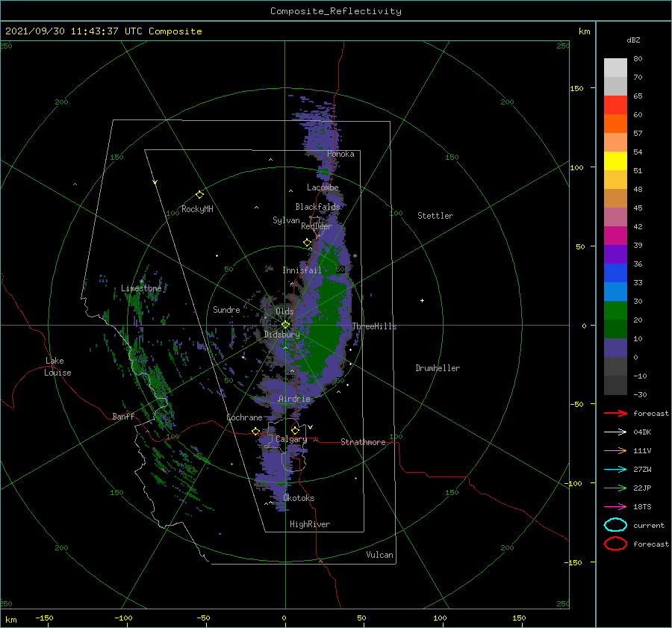Viewport: 672px width, 628px height.
Task: Click the RockyMH label
Action: [x=197, y=209]
